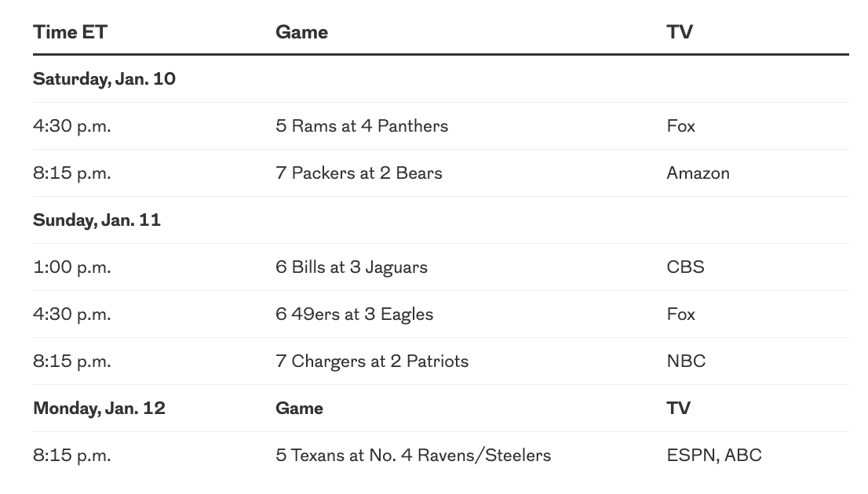Click "ESPN, ABC" in the TV column
This screenshot has height=494, width=868.
(x=713, y=456)
